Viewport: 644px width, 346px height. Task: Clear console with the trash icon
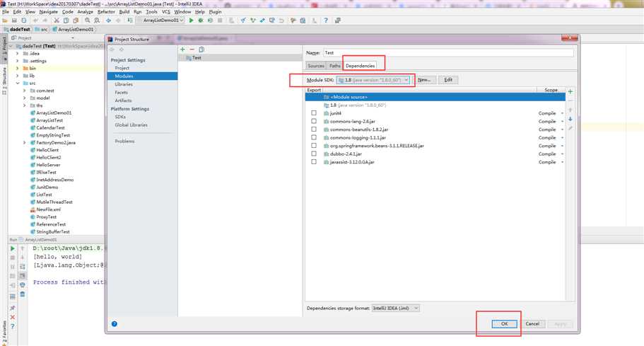(23, 294)
